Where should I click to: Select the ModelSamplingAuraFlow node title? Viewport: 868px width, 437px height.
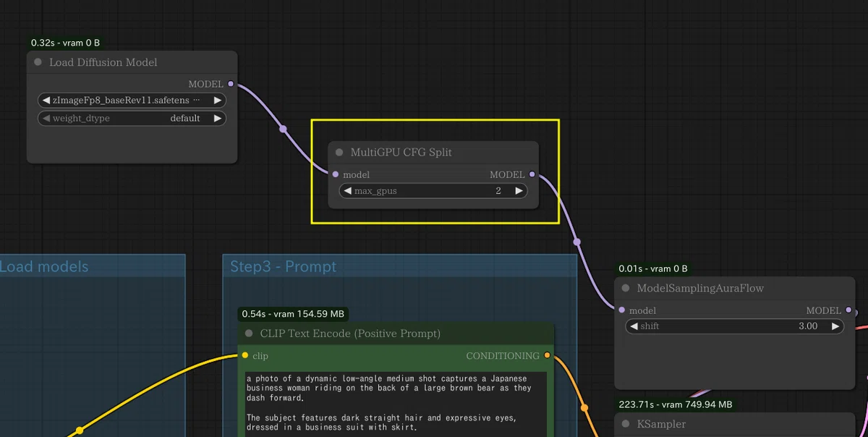700,288
